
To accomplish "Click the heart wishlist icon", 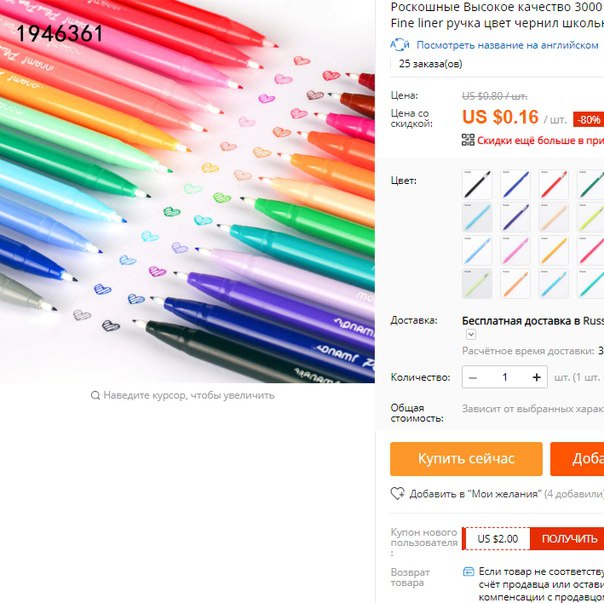I will [398, 494].
